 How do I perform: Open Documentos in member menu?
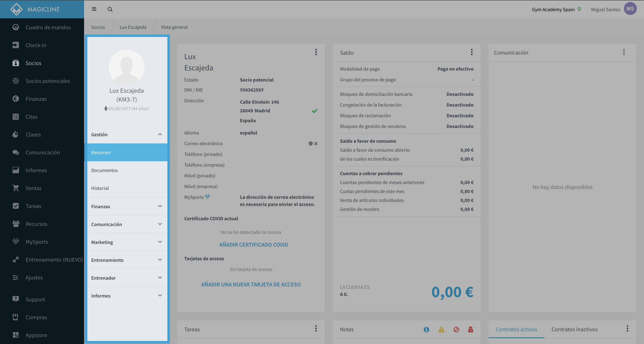point(127,170)
